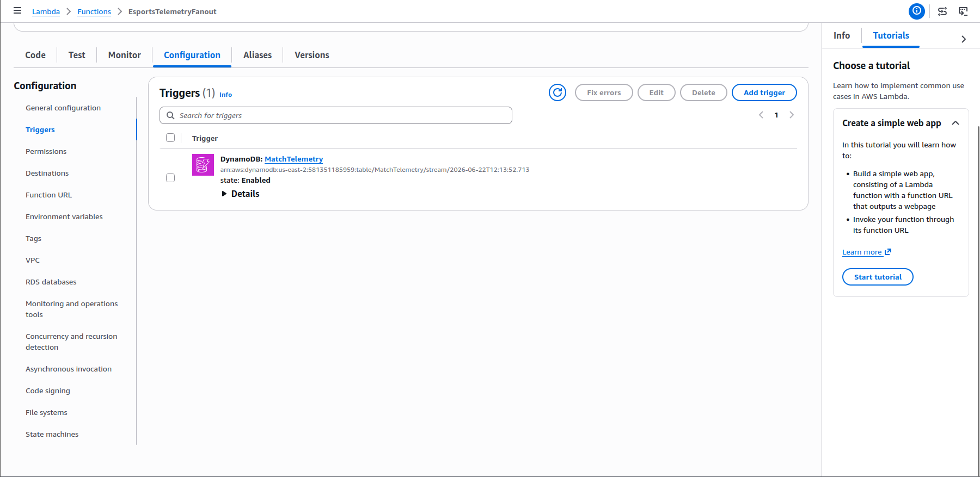980x477 pixels.
Task: Expand the trigger Details section
Action: 240,194
